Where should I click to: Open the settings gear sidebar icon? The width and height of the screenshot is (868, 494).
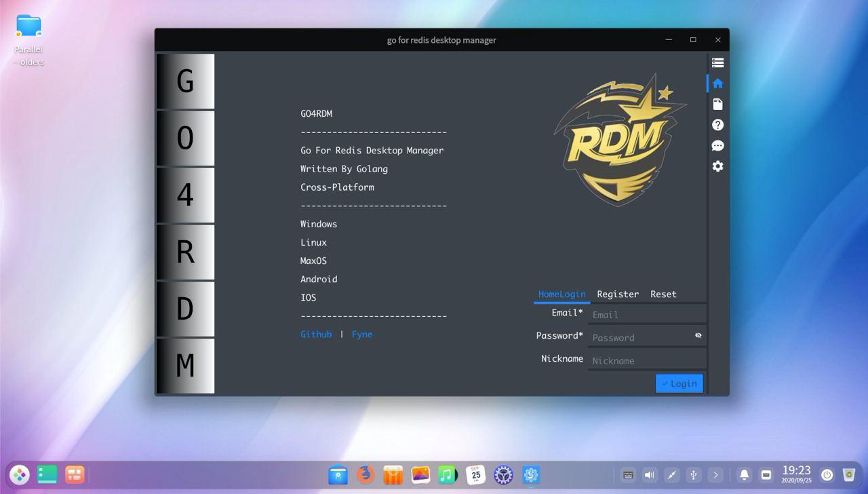[x=717, y=166]
